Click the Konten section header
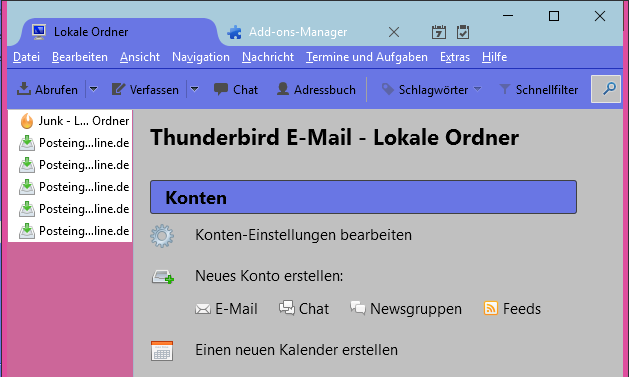 [x=363, y=197]
